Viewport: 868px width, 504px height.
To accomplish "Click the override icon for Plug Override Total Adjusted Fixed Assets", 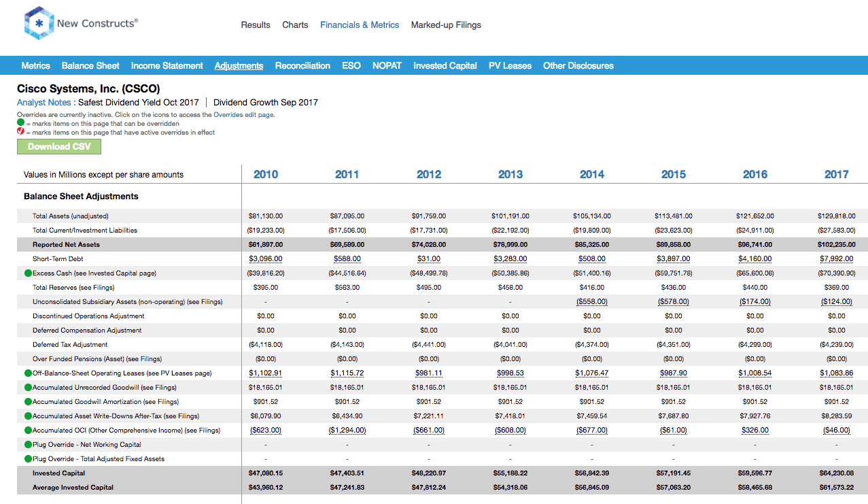I will coord(29,459).
